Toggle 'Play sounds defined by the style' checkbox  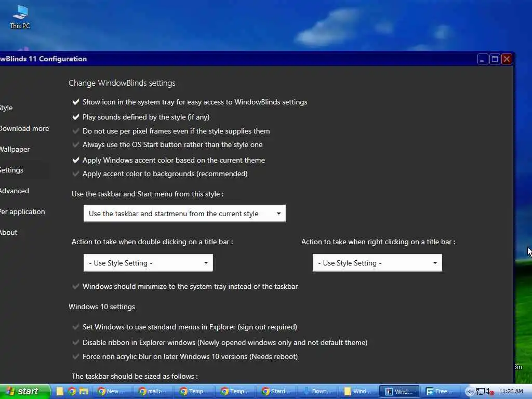[x=76, y=117]
